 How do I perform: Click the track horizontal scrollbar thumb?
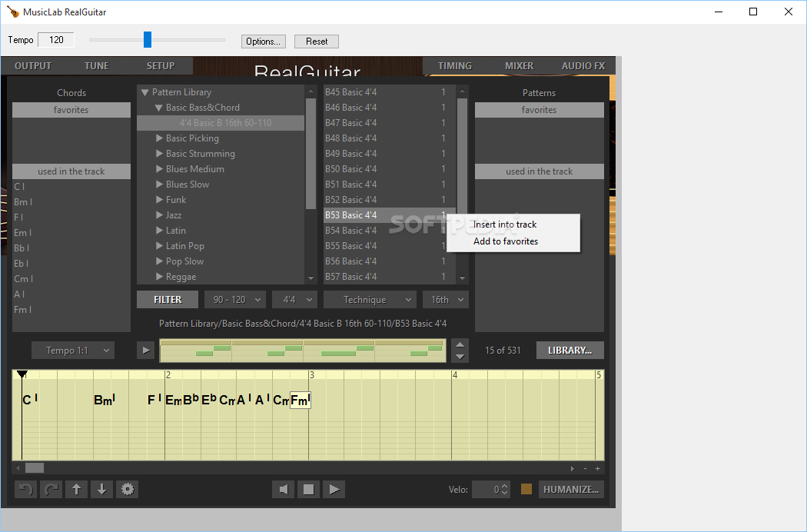pyautogui.click(x=35, y=468)
